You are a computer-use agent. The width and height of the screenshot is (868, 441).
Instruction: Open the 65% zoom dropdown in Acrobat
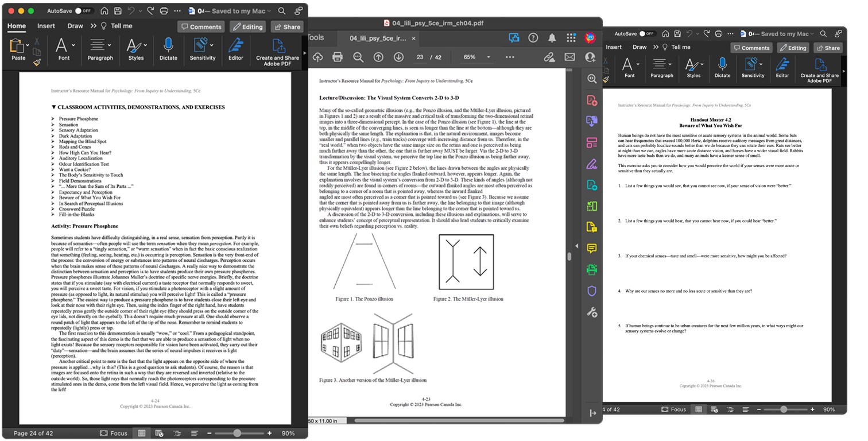click(489, 57)
